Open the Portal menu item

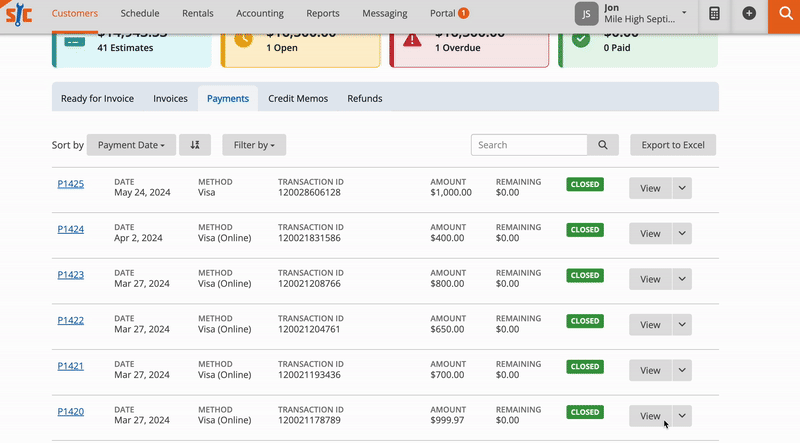coord(442,13)
